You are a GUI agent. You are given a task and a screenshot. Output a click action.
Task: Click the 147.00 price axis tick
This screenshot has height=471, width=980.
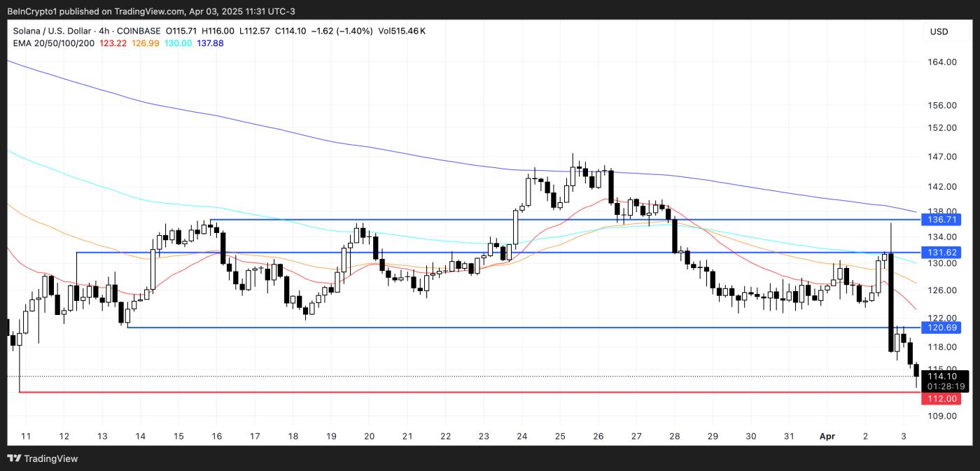[x=942, y=157]
